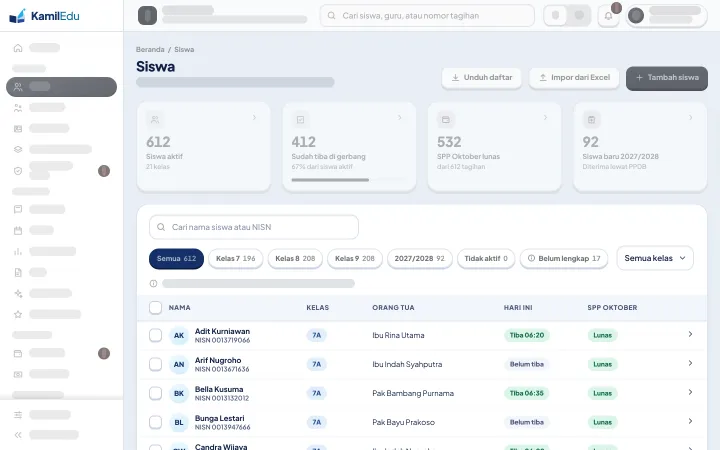The image size is (720, 450).
Task: Open the shield checkmark sidebar item
Action: pyautogui.click(x=18, y=171)
